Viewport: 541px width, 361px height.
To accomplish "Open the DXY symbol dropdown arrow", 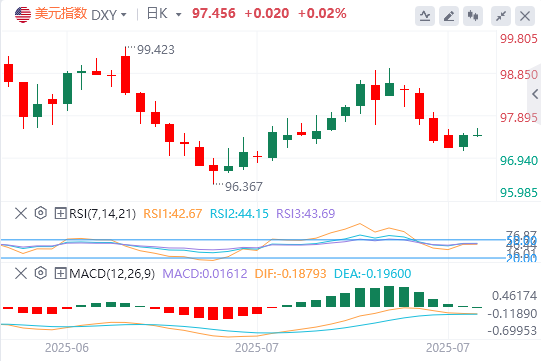I will pos(124,15).
